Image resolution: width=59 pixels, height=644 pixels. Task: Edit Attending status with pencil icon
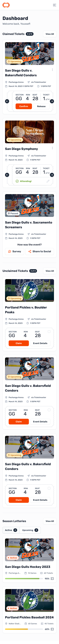pos(48,181)
